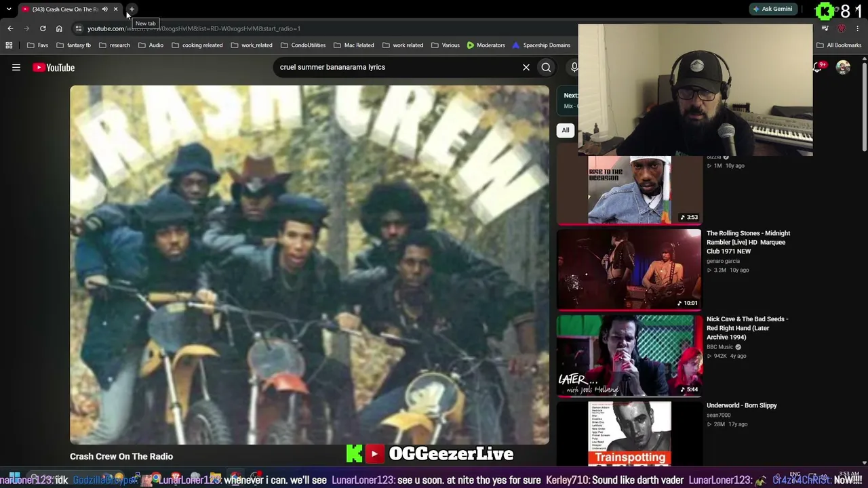Open the browser home page

pyautogui.click(x=59, y=28)
